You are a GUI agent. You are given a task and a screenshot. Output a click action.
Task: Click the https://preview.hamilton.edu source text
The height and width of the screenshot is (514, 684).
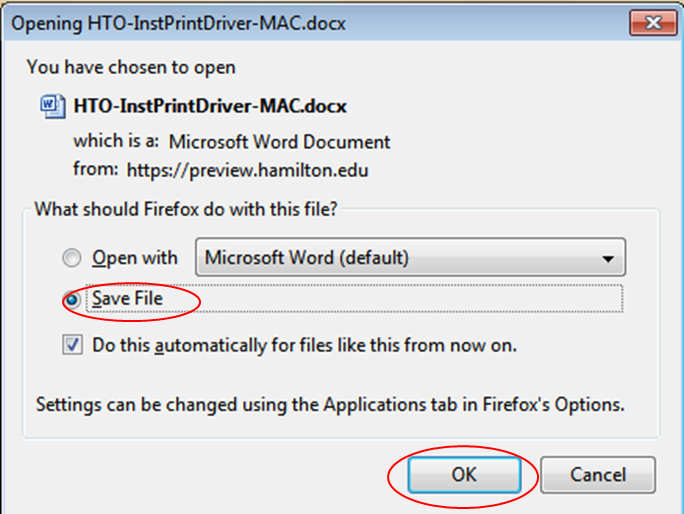coord(247,170)
